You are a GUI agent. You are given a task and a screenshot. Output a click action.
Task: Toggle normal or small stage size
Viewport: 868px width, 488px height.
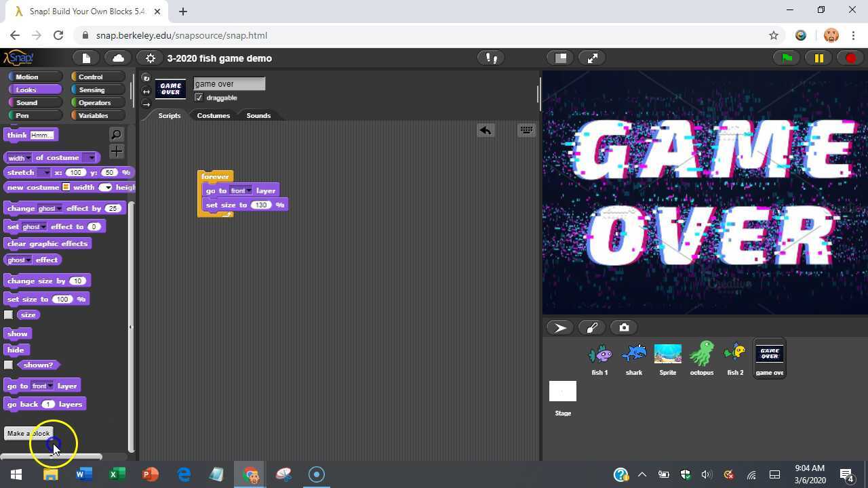coord(561,58)
